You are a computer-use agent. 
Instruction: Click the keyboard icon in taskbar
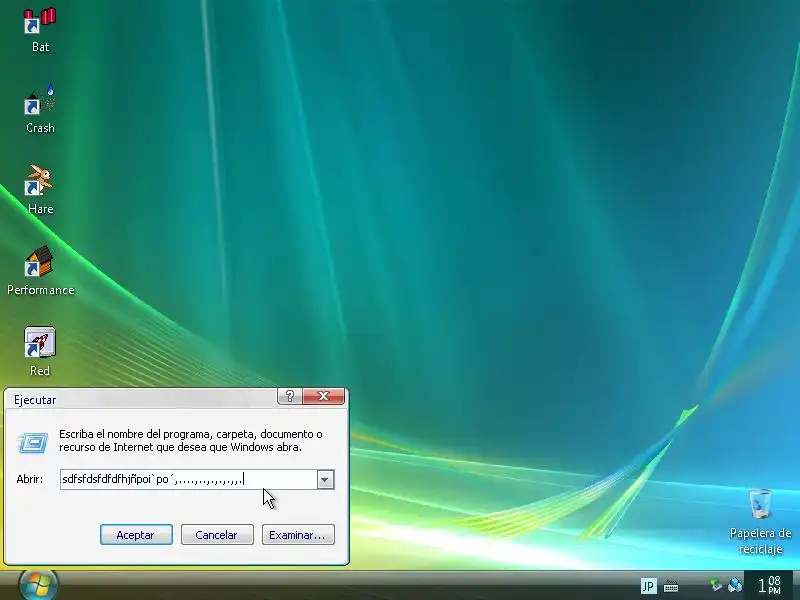point(671,587)
